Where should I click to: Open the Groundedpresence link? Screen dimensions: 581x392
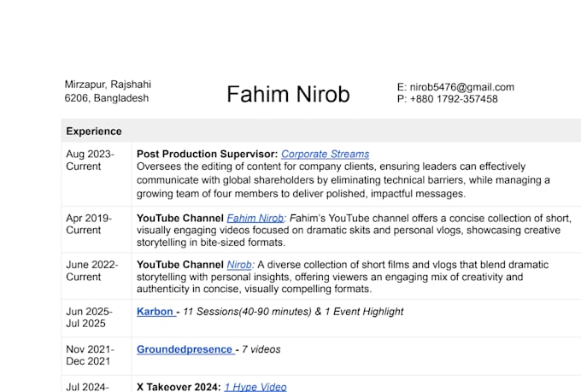[185, 349]
